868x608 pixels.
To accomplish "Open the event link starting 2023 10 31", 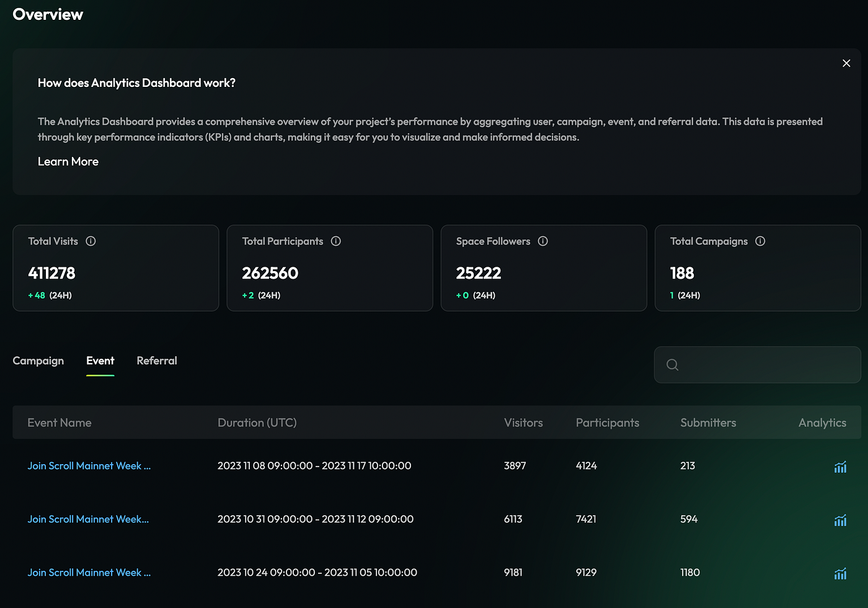I will pyautogui.click(x=88, y=519).
